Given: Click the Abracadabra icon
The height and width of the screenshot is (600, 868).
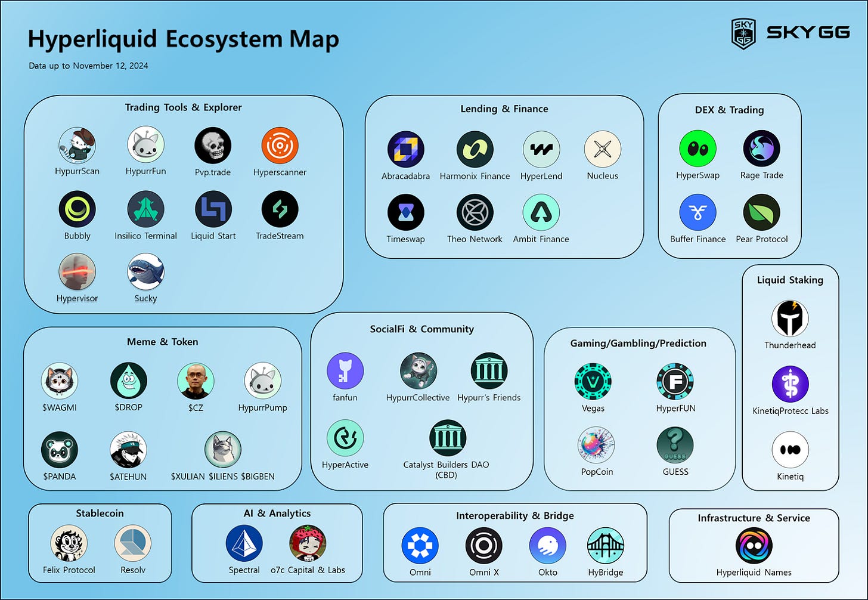Looking at the screenshot, I should (x=406, y=149).
